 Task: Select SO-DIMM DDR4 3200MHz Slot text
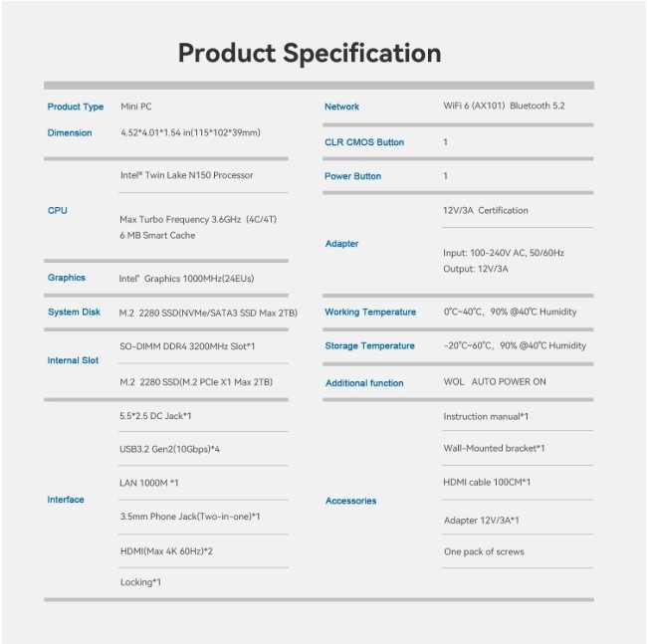187,345
